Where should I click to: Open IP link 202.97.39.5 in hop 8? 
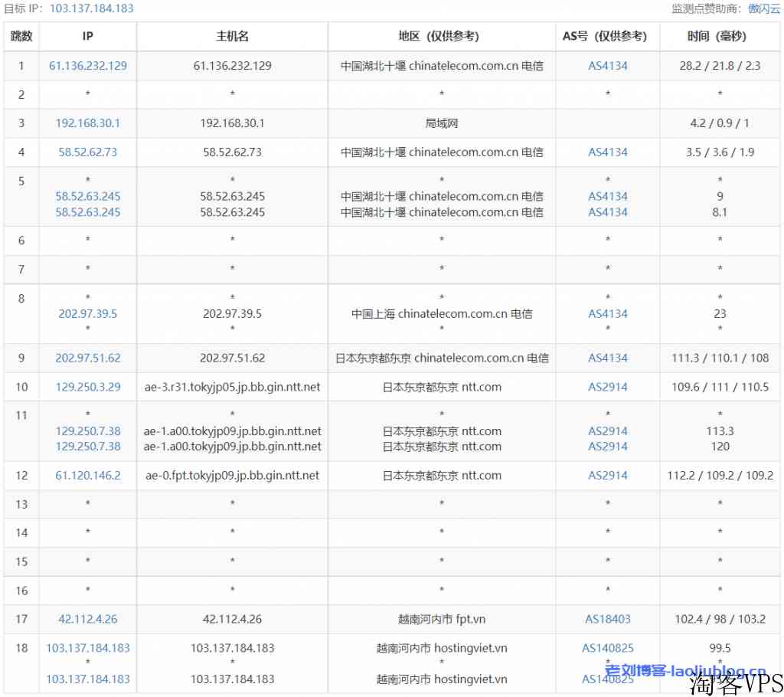click(88, 314)
